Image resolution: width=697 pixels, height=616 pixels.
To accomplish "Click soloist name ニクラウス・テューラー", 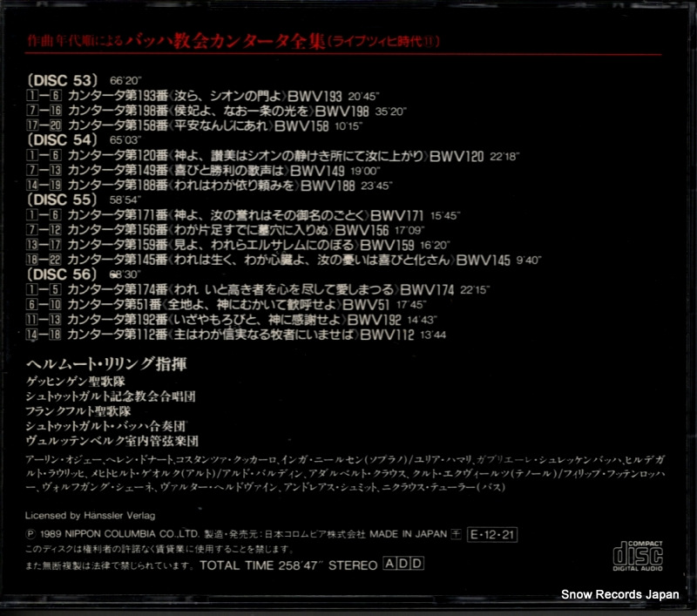I will pyautogui.click(x=427, y=487).
